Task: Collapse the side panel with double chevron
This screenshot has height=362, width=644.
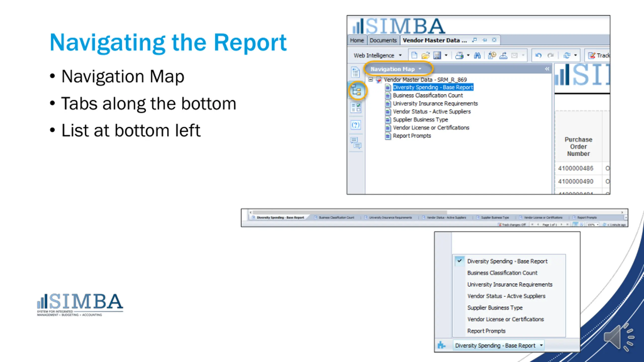Action: [547, 69]
